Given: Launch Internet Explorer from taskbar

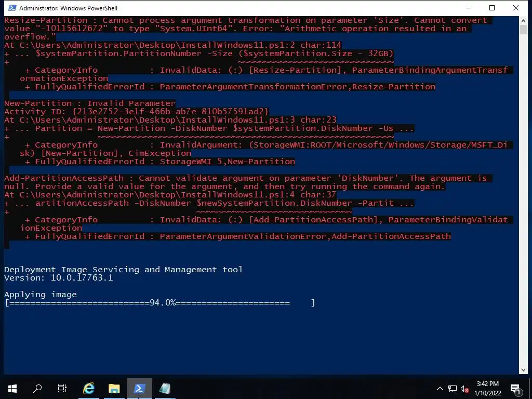Looking at the screenshot, I should pyautogui.click(x=89, y=388).
